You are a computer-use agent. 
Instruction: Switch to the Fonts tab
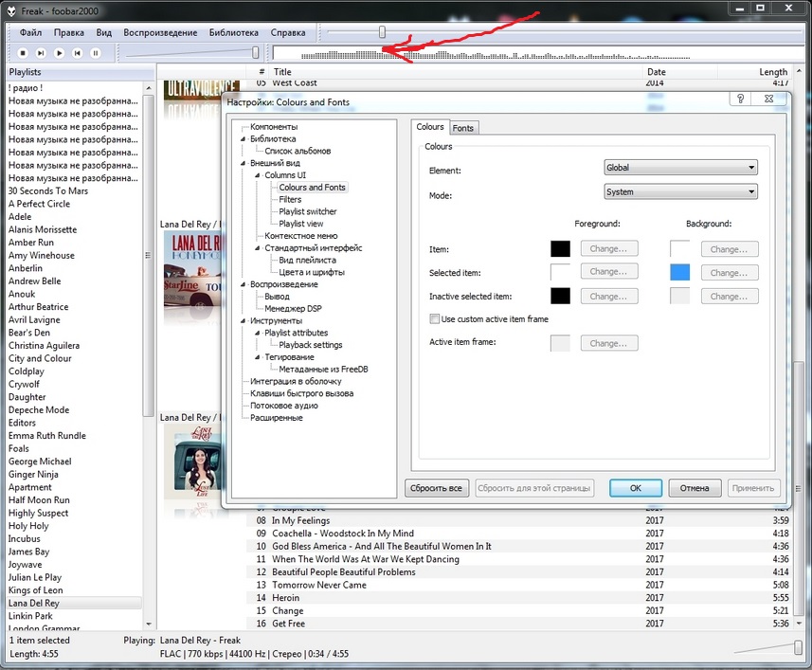(x=463, y=128)
